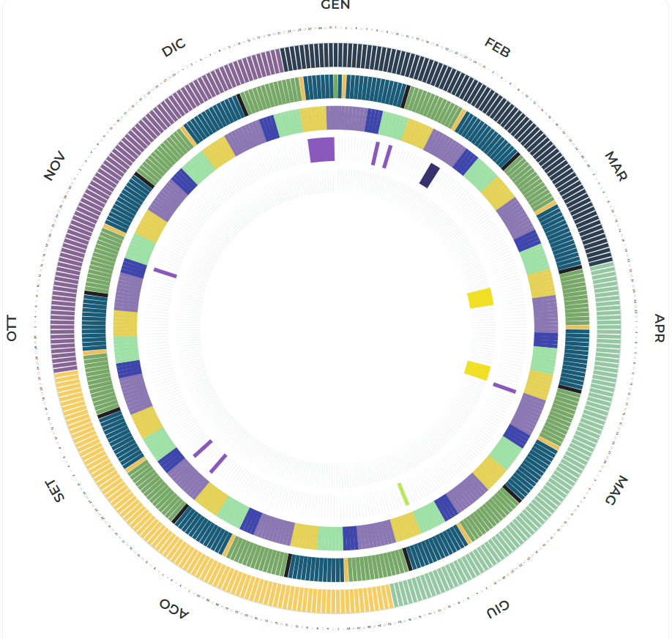The width and height of the screenshot is (672, 639).
Task: Click the single purple event bar on left side
Action: pyautogui.click(x=165, y=273)
